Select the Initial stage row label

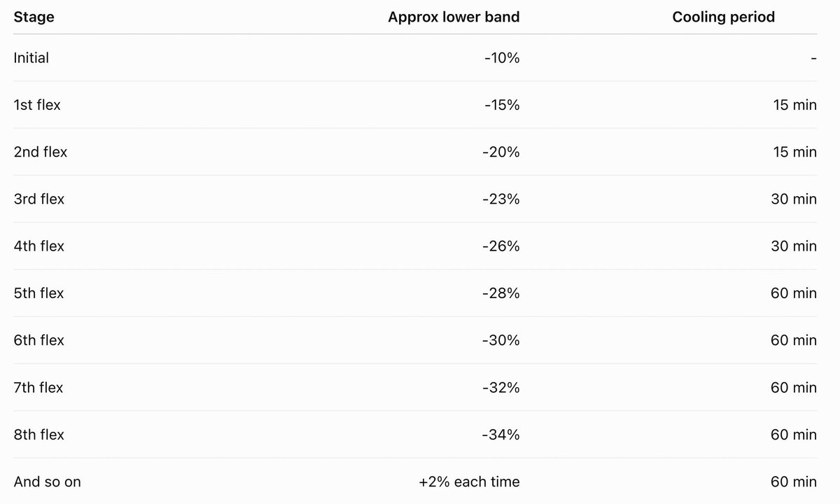click(31, 58)
